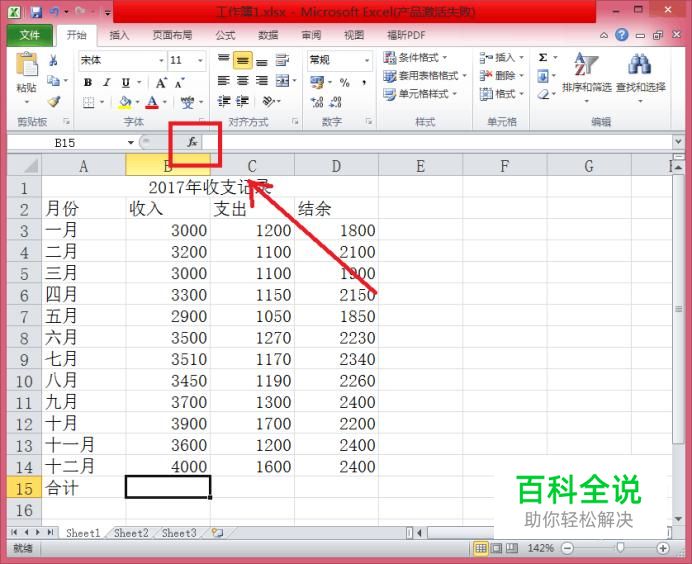Click the Clear eraser icon

pos(543,94)
